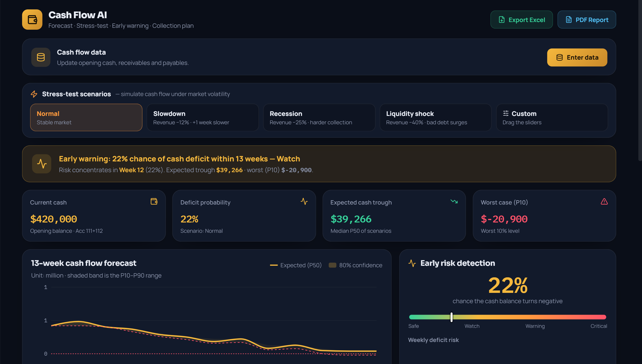
Task: Click the $-20,900 worst case card value
Action: 504,219
